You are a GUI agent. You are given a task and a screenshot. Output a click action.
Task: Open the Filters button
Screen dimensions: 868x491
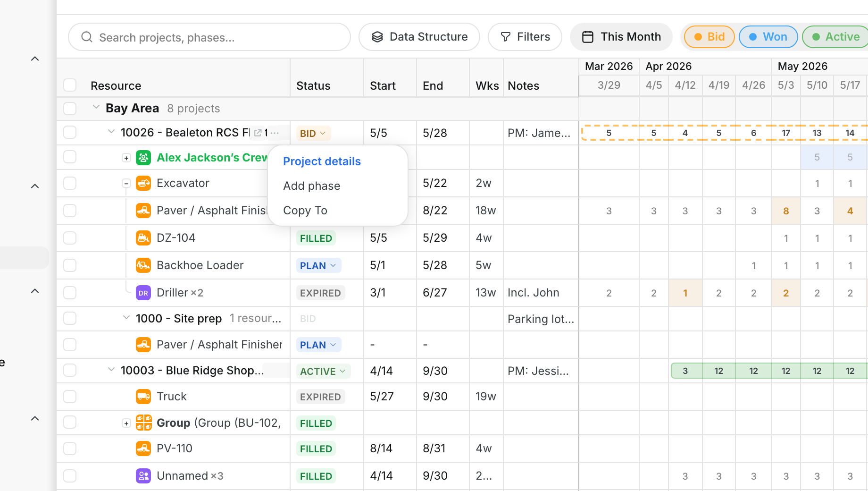pos(525,37)
